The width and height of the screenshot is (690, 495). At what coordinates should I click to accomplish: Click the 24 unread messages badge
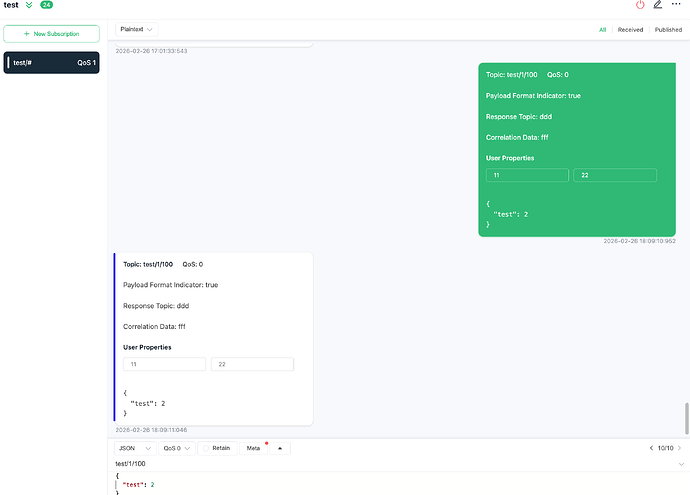coord(46,5)
